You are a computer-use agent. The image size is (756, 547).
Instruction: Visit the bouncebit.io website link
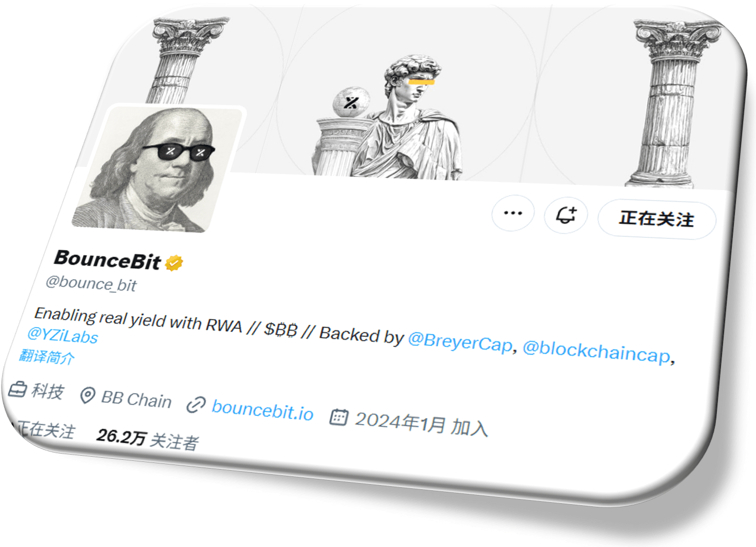pyautogui.click(x=263, y=410)
